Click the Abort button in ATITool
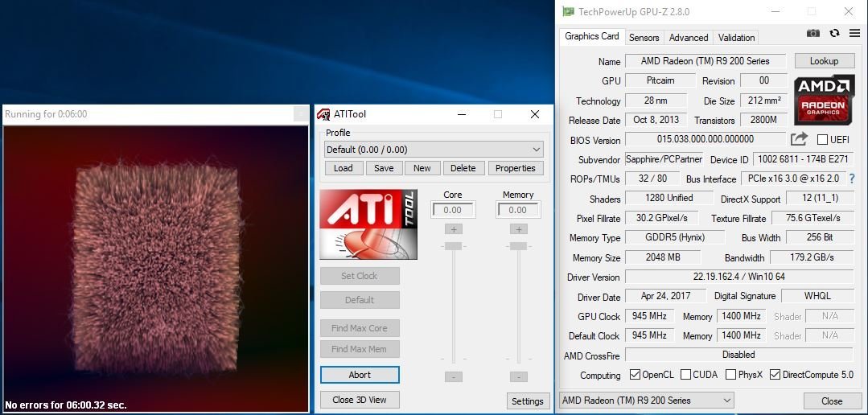Viewport: 868px width, 415px height. pyautogui.click(x=360, y=375)
